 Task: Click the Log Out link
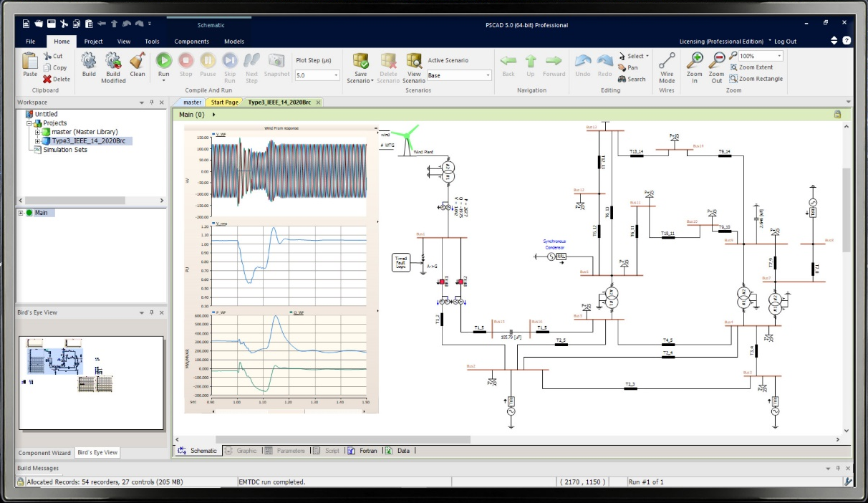[785, 41]
